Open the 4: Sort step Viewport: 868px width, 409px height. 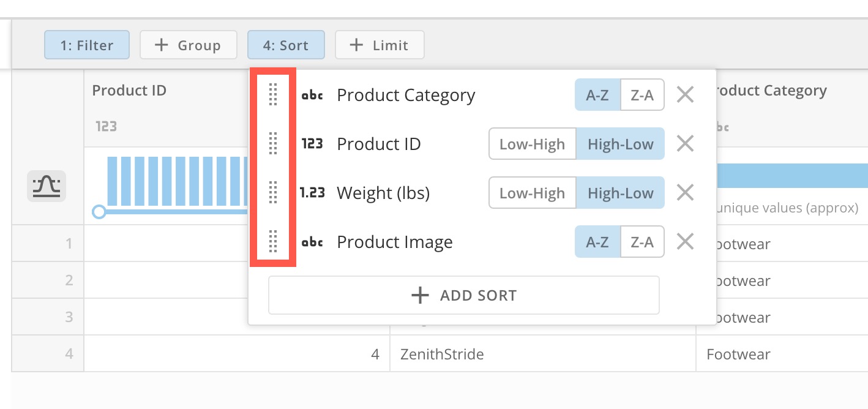(286, 45)
